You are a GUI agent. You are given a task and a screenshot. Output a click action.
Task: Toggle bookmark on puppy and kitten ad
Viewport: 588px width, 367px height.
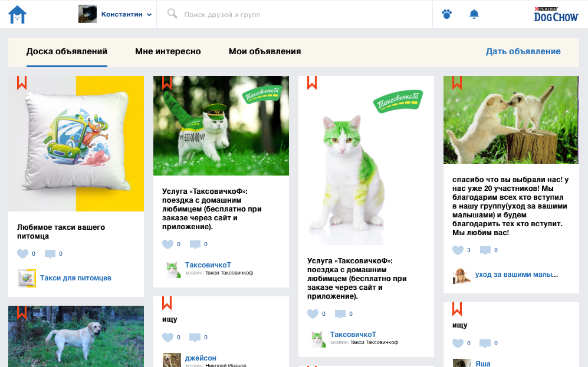457,82
